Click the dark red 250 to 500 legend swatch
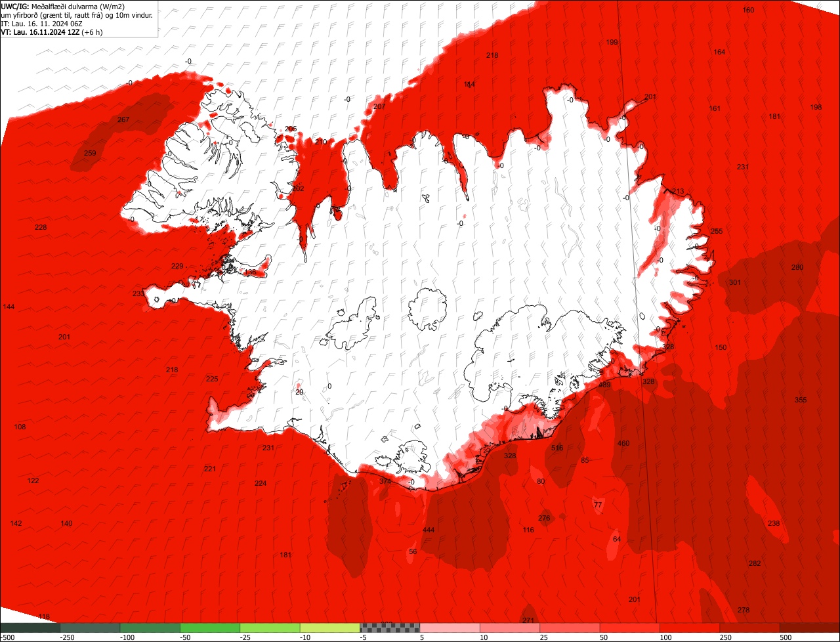The image size is (840, 642). coord(750,628)
